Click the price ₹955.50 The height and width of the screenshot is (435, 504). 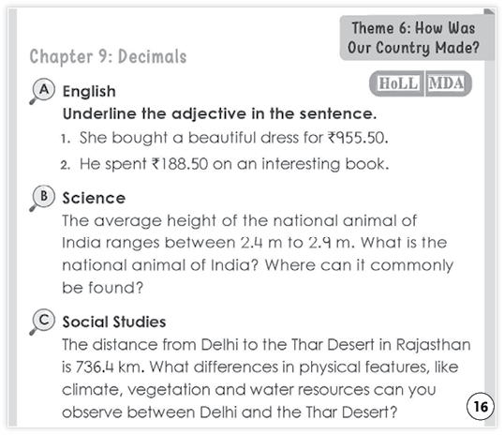pos(358,138)
